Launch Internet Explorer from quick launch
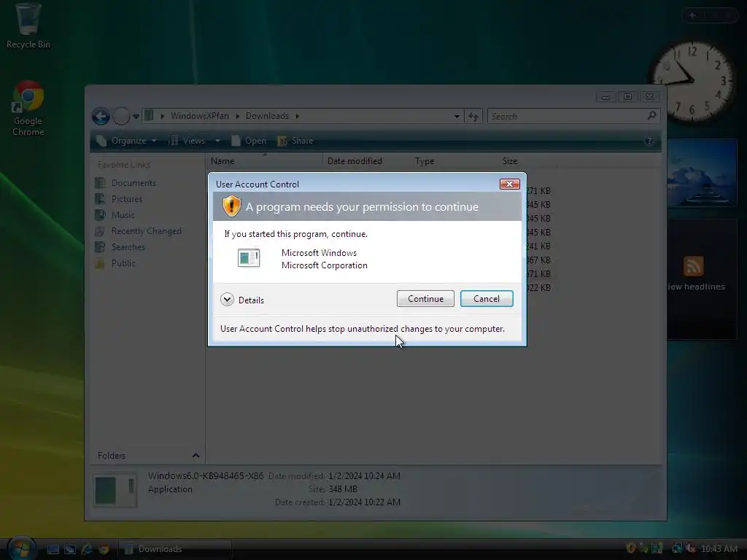Viewport: 747px width, 560px height. tap(87, 549)
